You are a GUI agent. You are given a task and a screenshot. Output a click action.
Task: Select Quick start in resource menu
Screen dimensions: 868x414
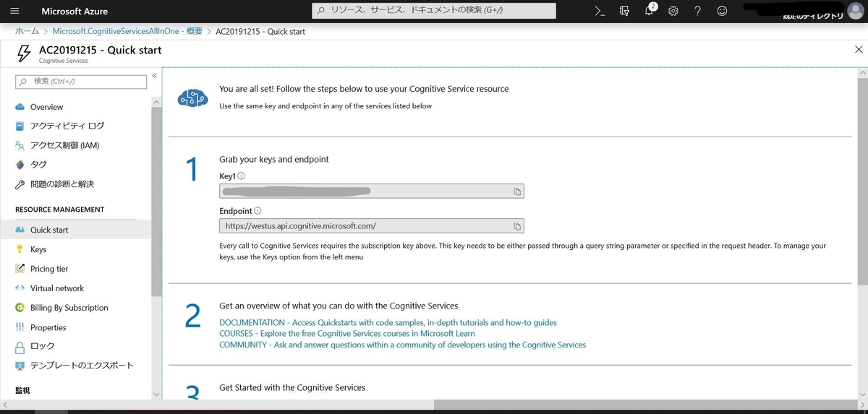coord(76,230)
